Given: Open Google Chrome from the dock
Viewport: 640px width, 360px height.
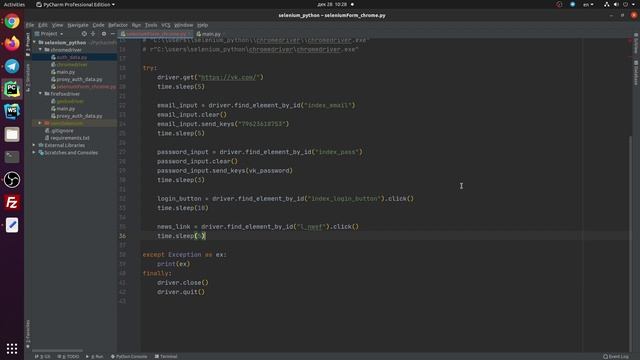Looking at the screenshot, I should coord(12,21).
